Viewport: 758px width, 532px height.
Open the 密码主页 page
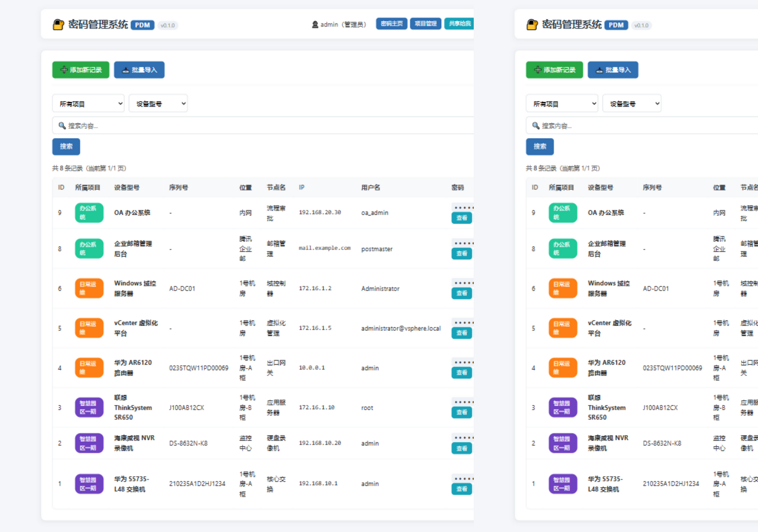coord(392,23)
